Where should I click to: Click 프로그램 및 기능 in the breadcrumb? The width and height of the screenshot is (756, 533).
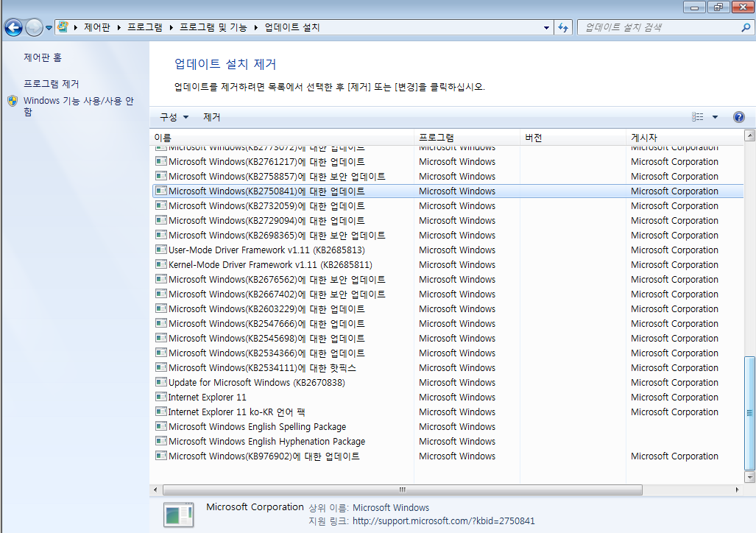[213, 27]
